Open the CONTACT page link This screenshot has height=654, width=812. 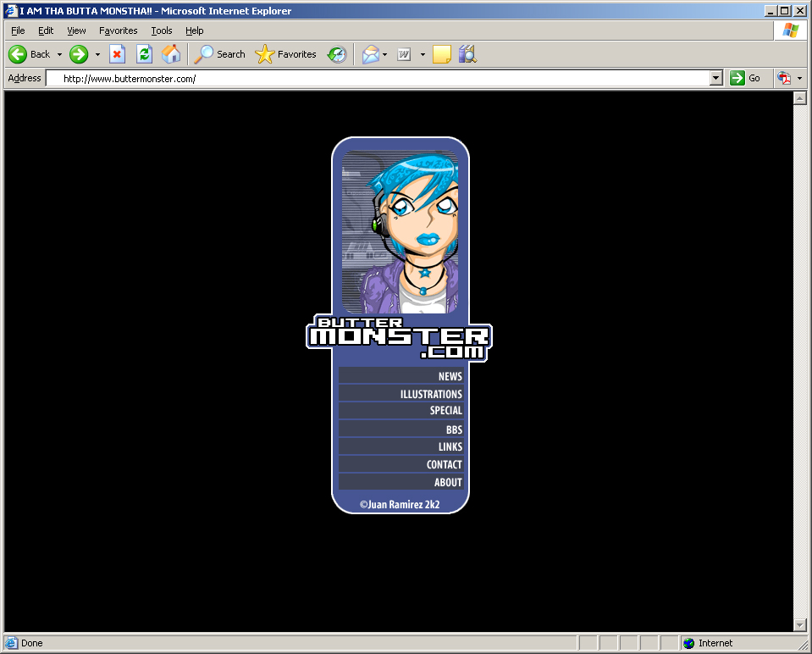(x=401, y=464)
